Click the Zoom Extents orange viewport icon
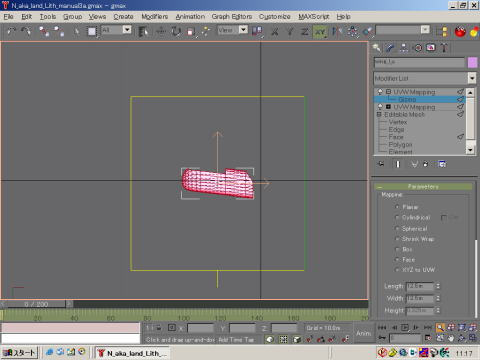Image resolution: width=480 pixels, height=360 pixels. [x=440, y=328]
